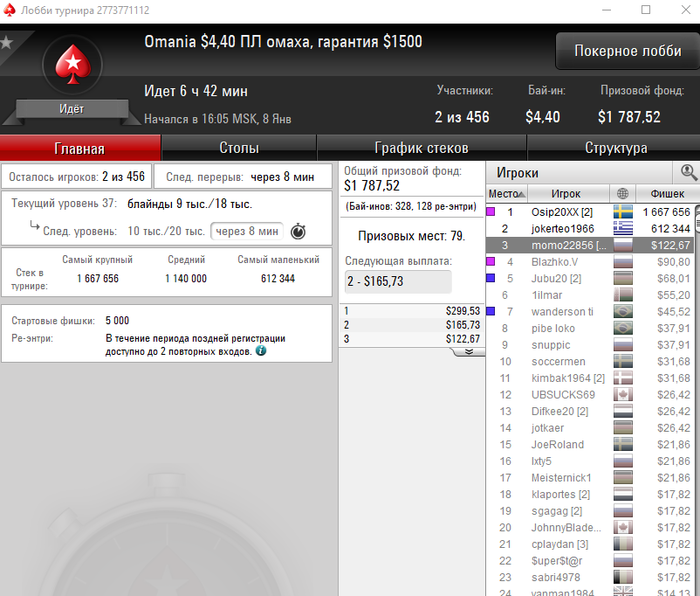Viewport: 700px width, 596px height.
Task: Click the Покерное лобби button
Action: 627,51
